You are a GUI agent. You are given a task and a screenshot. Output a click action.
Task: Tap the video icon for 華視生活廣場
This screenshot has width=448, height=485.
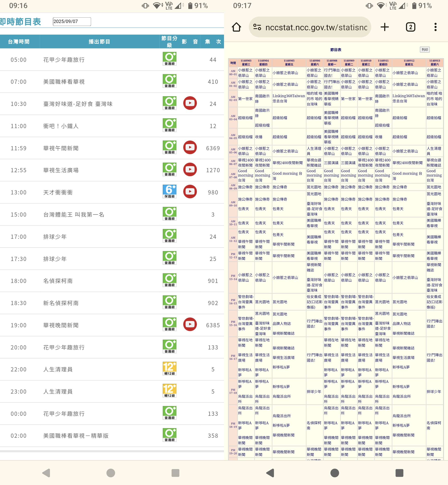[190, 169]
